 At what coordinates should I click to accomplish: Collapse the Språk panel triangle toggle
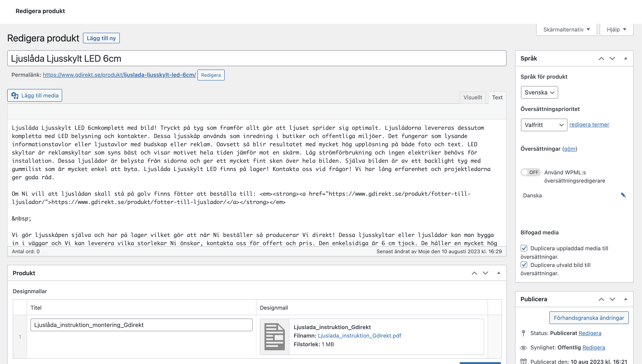coord(625,58)
